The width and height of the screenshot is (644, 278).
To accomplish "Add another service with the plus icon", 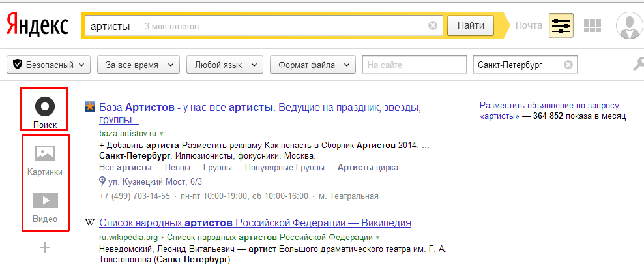I will [45, 247].
